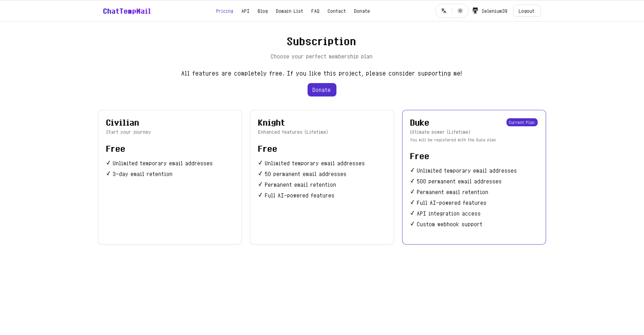Select the Knight plan card title
This screenshot has width=644, height=335.
[x=271, y=123]
